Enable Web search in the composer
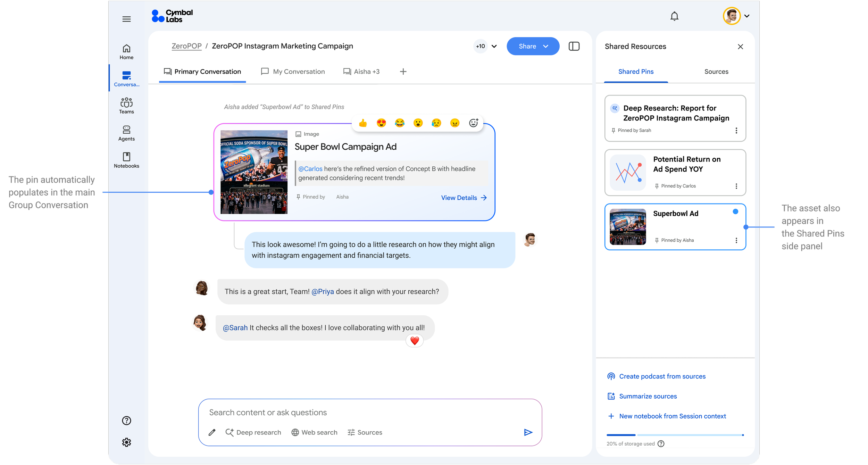This screenshot has height=465, width=868. click(314, 433)
